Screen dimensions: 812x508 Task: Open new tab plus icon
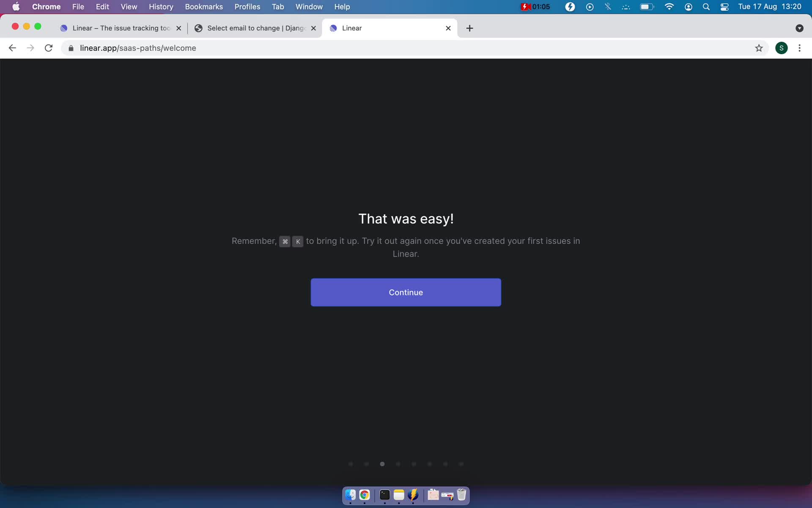point(469,28)
